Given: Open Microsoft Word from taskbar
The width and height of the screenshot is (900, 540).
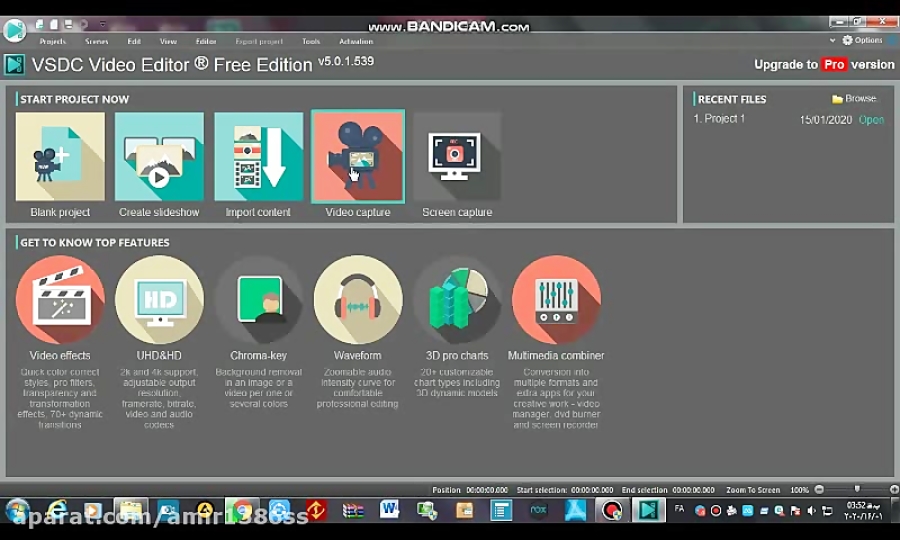Looking at the screenshot, I should coord(390,509).
